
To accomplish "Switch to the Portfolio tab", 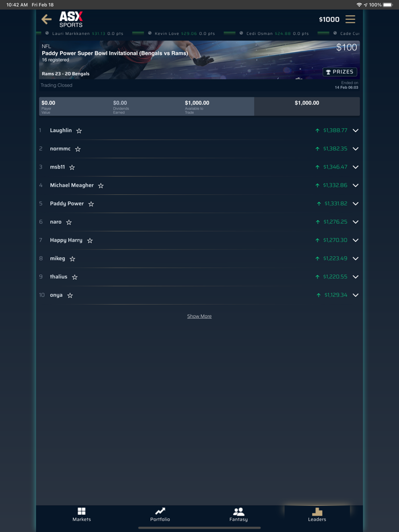I will 160,514.
